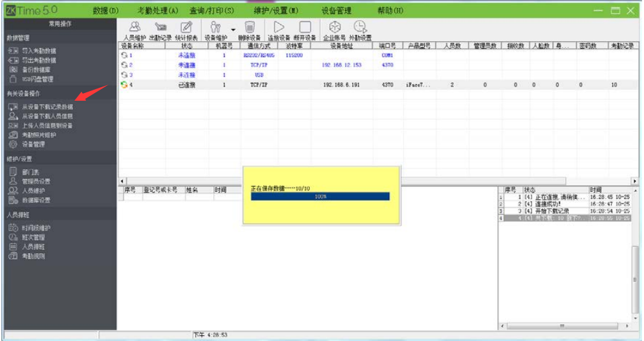Click the 人员维护 toolbar icon
Image resolution: width=644 pixels, height=341 pixels.
(134, 28)
